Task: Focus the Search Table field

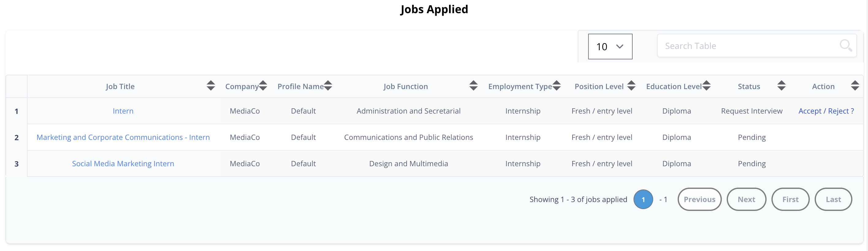Action: point(757,46)
